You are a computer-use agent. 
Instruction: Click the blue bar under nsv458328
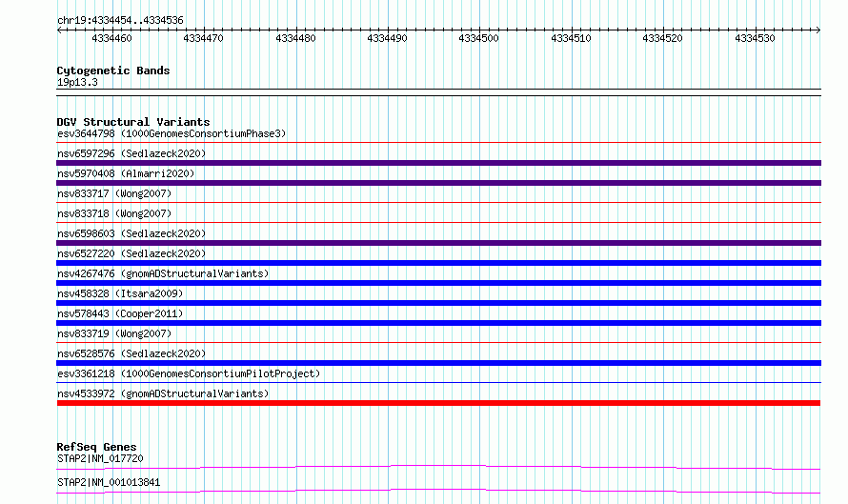pyautogui.click(x=438, y=303)
